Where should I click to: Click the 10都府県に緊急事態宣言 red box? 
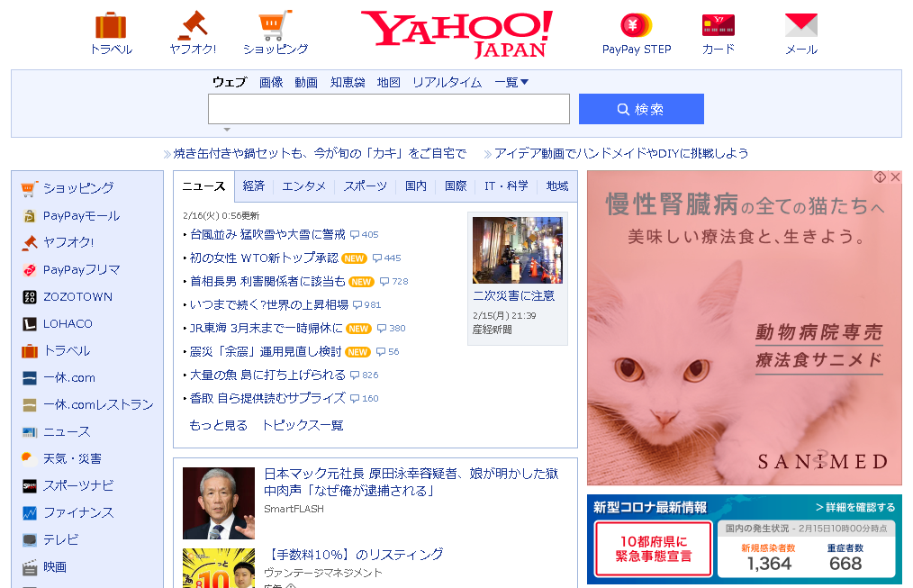pos(654,549)
